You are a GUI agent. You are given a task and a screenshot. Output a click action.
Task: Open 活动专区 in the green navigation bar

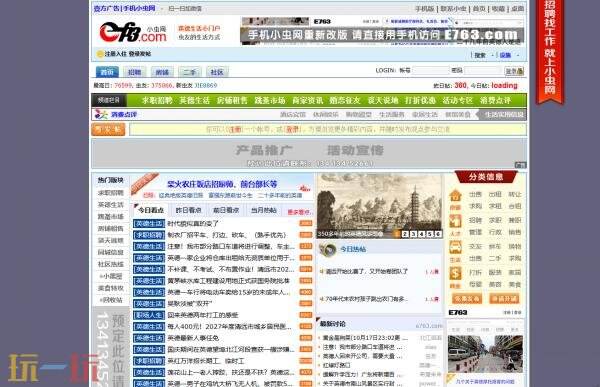click(x=458, y=101)
